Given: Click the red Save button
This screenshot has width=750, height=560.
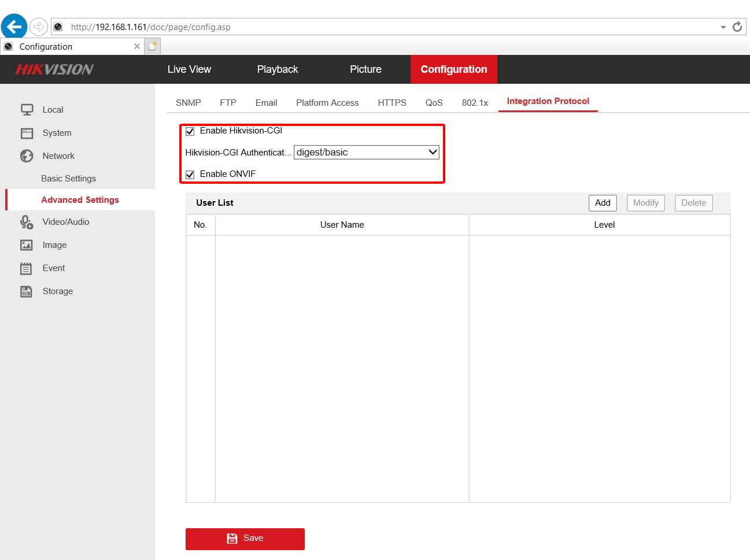Looking at the screenshot, I should 245,539.
